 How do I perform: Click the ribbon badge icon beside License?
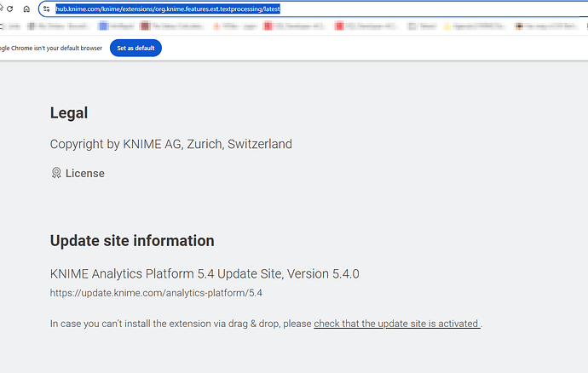[56, 173]
